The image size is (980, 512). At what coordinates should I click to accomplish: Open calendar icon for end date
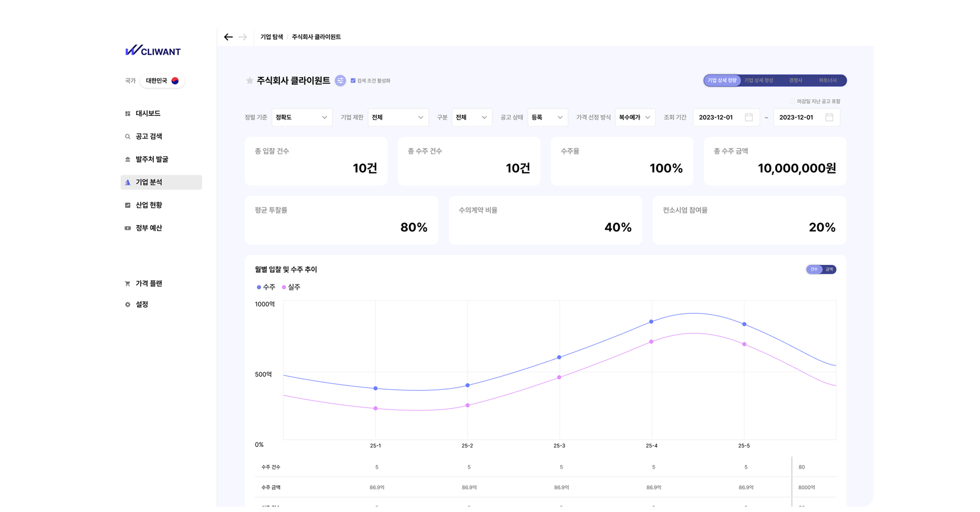(x=829, y=117)
